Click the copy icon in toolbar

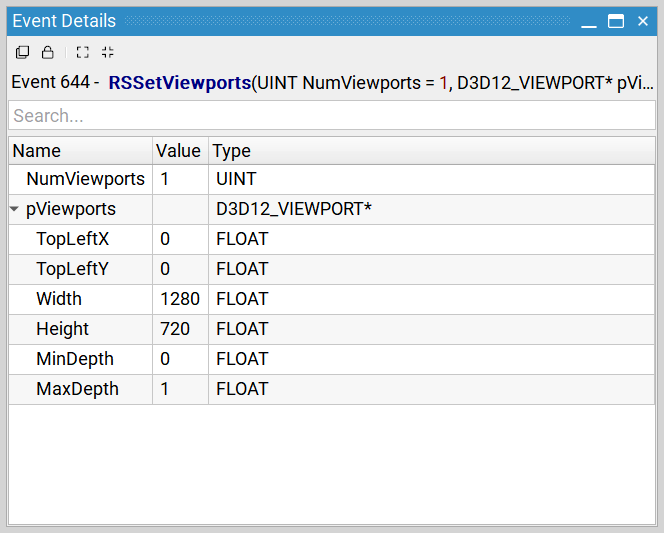pos(23,52)
